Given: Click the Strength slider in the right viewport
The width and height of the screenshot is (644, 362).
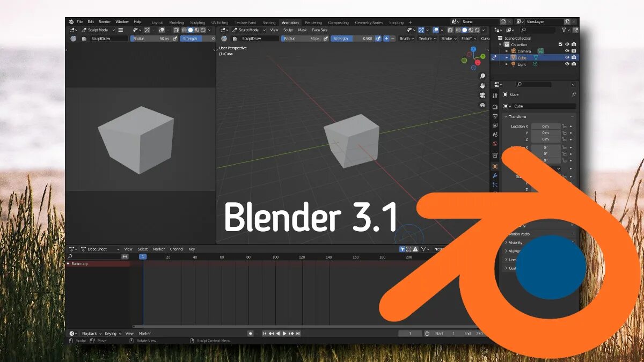Looking at the screenshot, I should [x=352, y=39].
